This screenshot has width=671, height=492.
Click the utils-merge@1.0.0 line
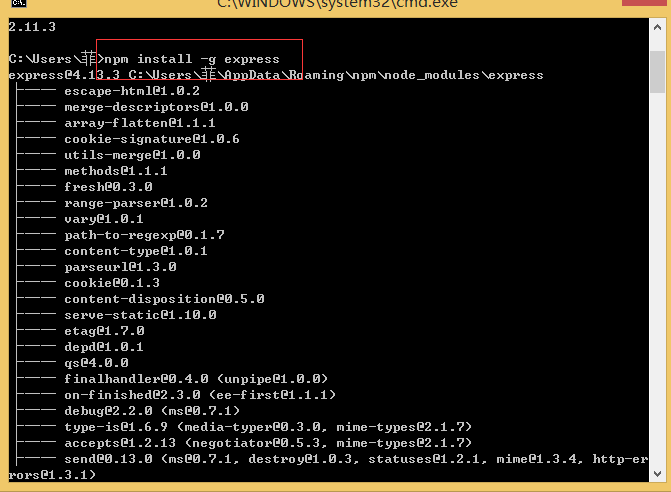pyautogui.click(x=132, y=155)
